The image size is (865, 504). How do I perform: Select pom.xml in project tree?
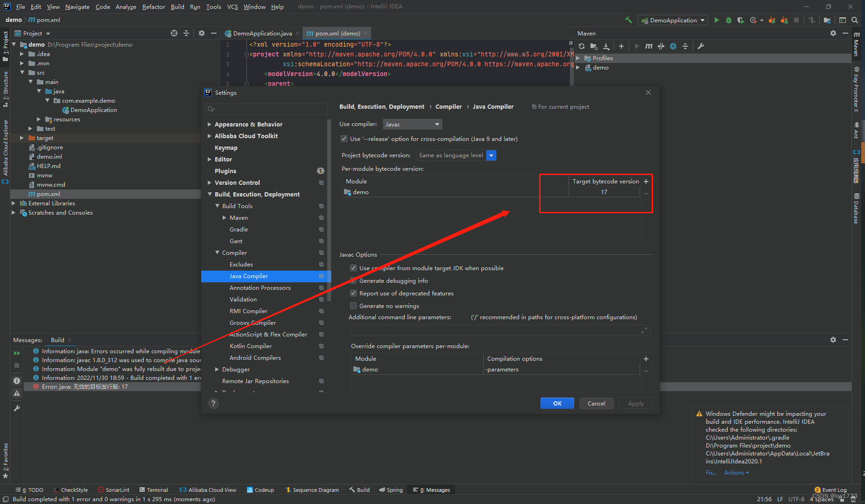click(48, 194)
